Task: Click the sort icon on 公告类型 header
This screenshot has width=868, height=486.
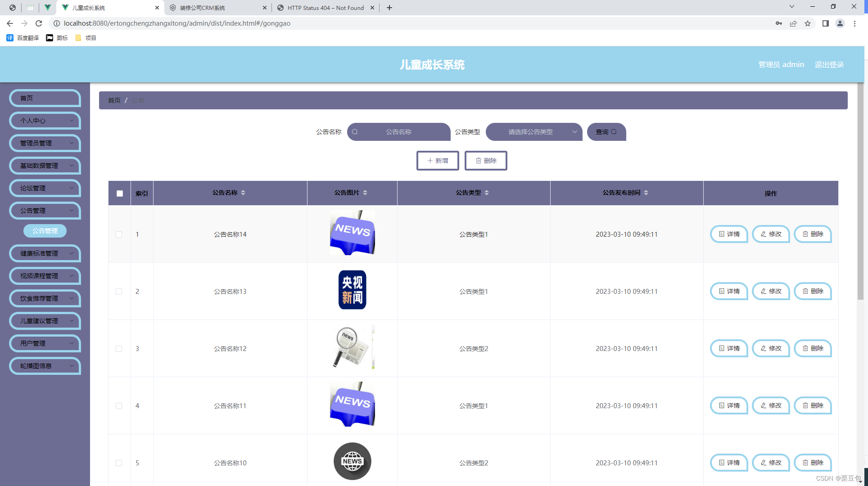Action: [487, 193]
